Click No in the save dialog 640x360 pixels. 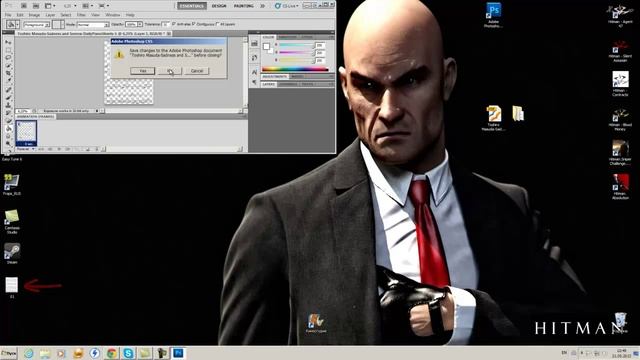170,71
